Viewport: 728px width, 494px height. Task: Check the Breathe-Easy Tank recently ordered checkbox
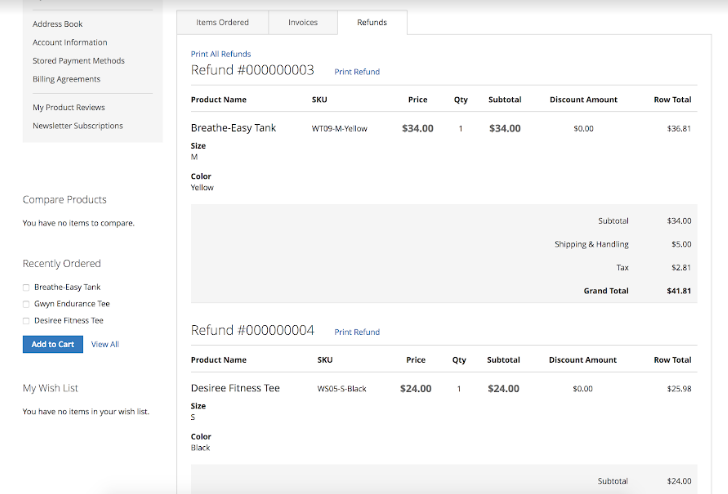26,287
